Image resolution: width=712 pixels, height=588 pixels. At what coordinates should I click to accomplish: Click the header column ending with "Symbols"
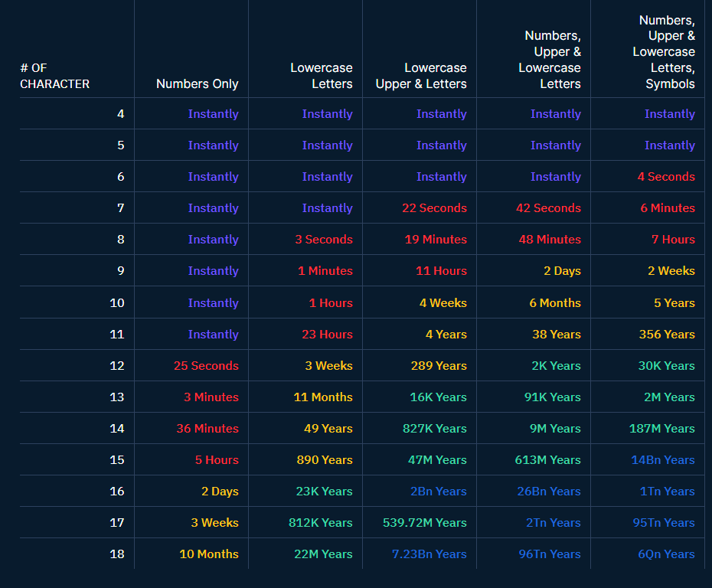pyautogui.click(x=664, y=52)
